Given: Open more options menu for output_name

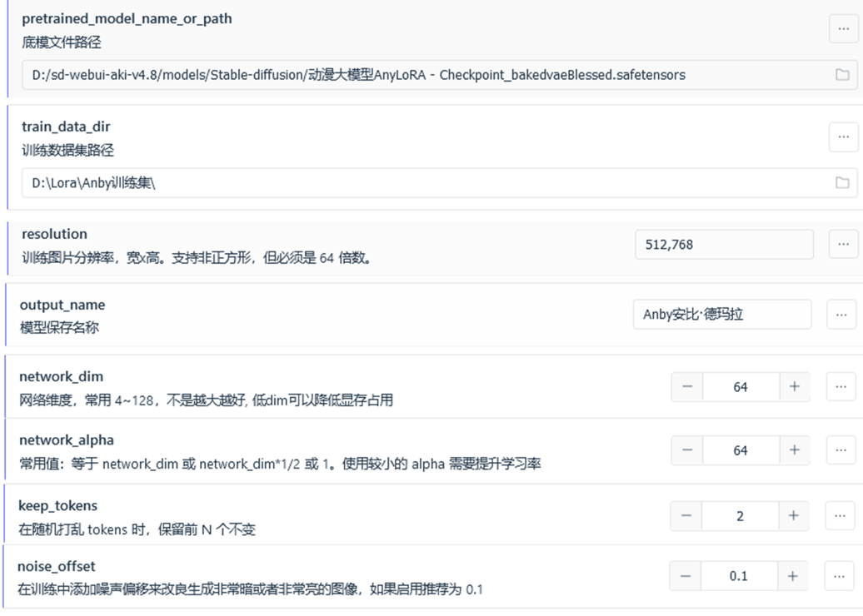Looking at the screenshot, I should click(841, 315).
